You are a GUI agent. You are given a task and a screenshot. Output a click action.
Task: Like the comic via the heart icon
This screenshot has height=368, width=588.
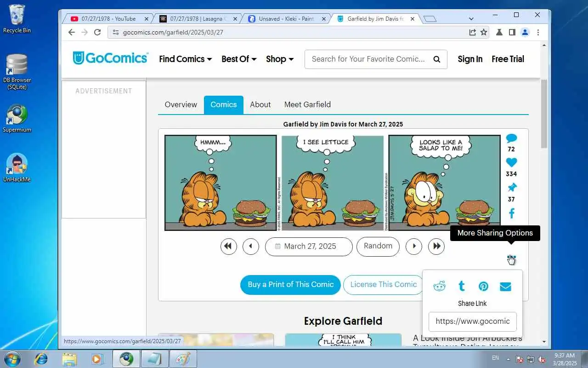point(511,162)
